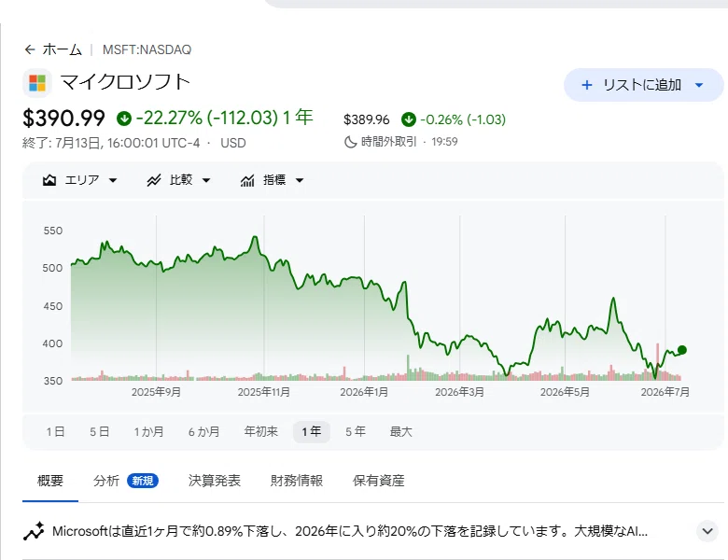Add stock with リストに追加 button

[643, 85]
